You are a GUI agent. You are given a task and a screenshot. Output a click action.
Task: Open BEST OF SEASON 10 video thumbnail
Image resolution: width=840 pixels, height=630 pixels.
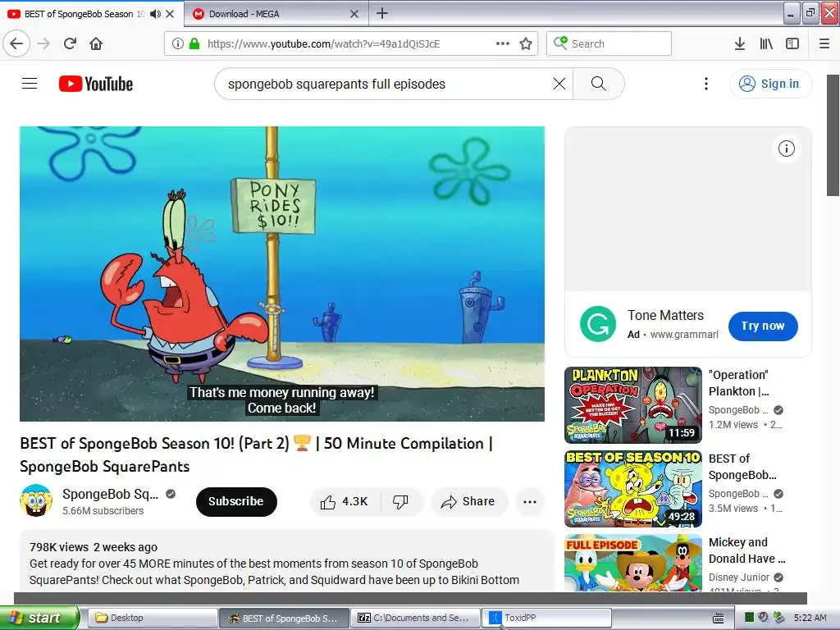tap(632, 489)
